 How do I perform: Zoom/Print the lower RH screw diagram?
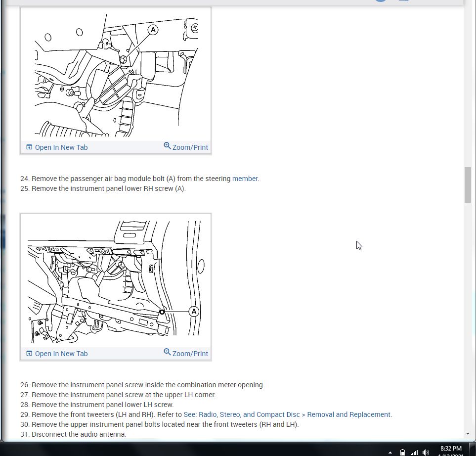pyautogui.click(x=186, y=353)
